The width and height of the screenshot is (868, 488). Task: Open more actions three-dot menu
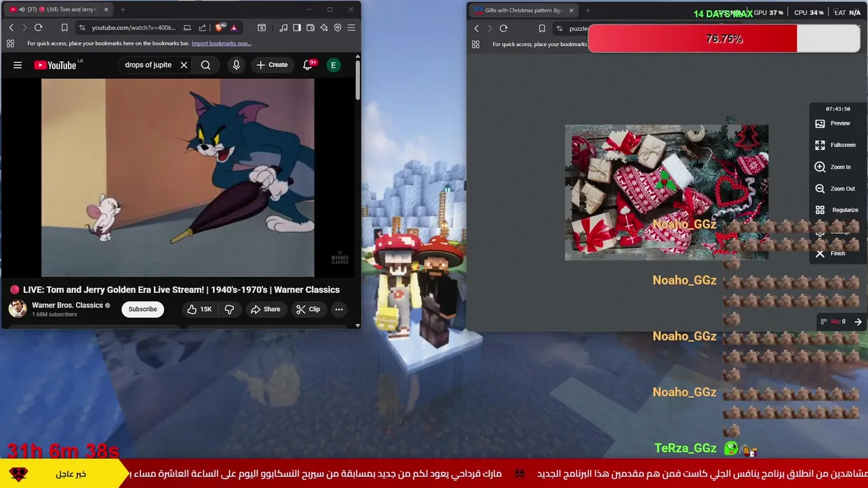[x=339, y=309]
